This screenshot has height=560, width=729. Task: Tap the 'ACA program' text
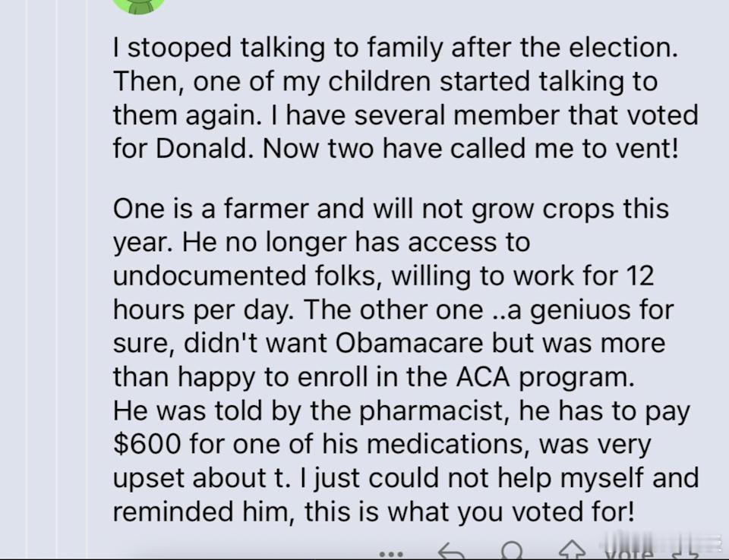(545, 377)
